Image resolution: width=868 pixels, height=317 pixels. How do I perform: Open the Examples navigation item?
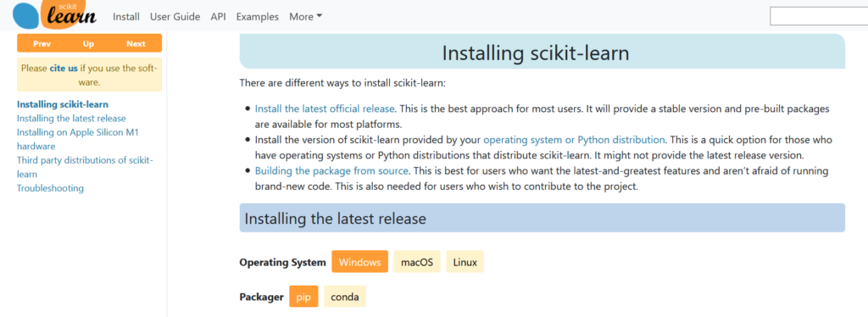pyautogui.click(x=258, y=17)
